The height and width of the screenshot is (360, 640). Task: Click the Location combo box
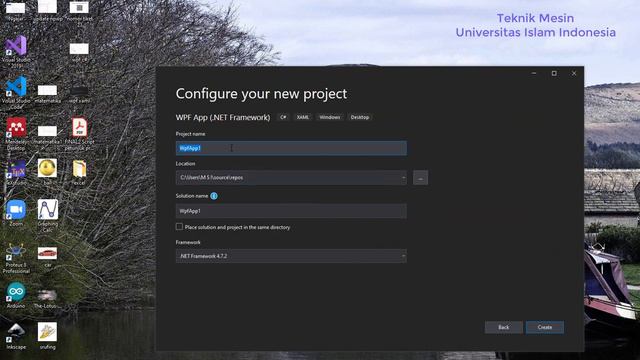coord(291,178)
